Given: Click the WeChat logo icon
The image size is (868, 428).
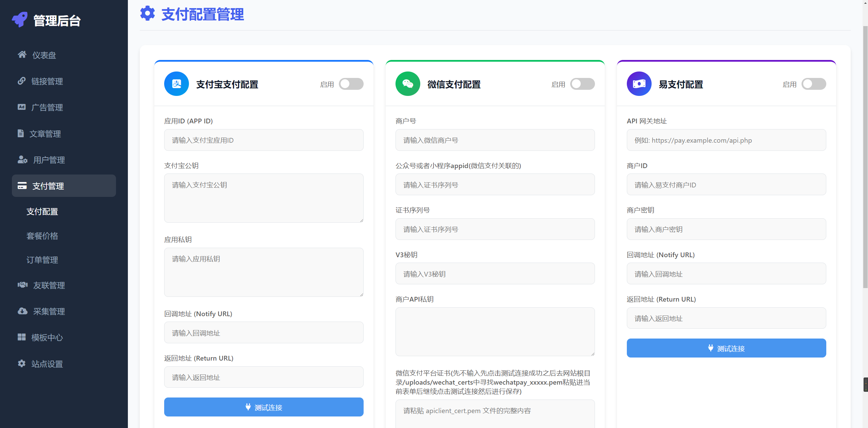Looking at the screenshot, I should click(x=408, y=84).
